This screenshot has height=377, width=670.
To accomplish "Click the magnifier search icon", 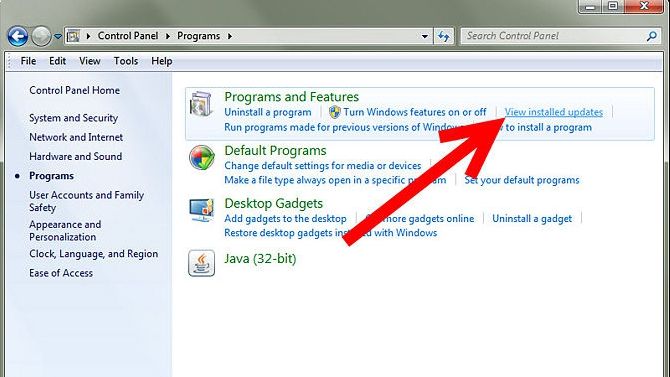I will (652, 36).
